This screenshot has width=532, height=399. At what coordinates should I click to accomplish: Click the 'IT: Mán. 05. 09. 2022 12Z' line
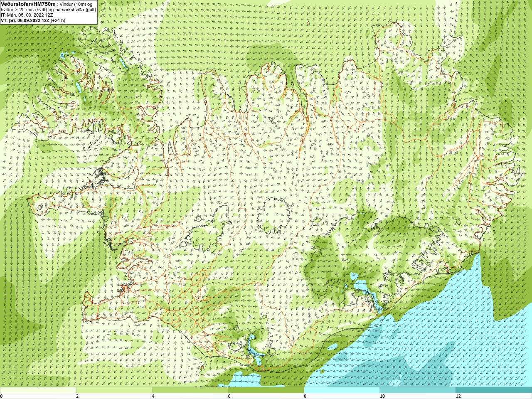(x=27, y=15)
